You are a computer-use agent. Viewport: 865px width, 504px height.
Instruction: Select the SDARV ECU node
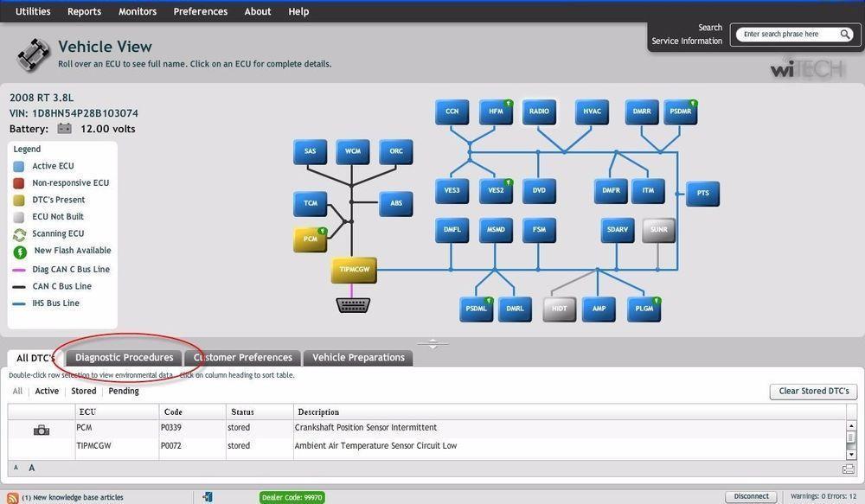618,230
